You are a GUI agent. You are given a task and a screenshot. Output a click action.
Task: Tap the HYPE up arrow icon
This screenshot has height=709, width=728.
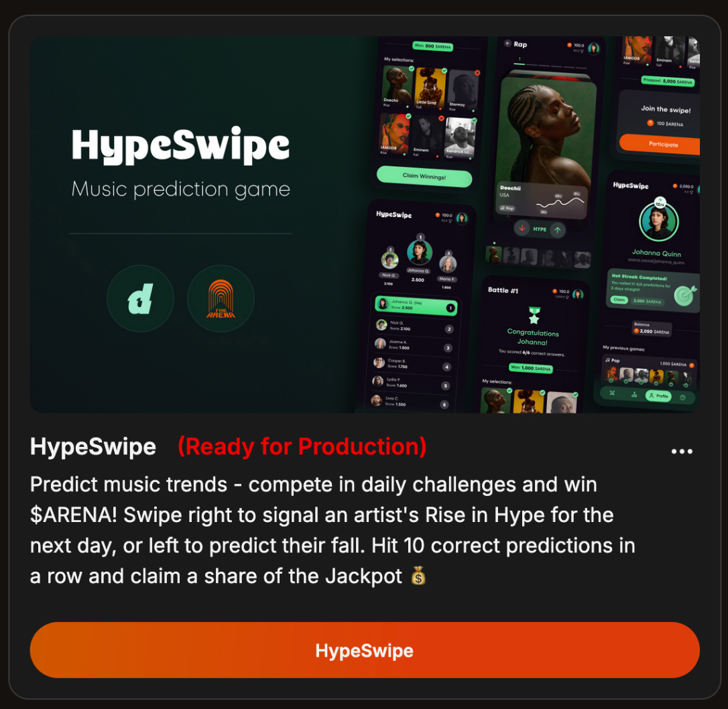pos(557,230)
